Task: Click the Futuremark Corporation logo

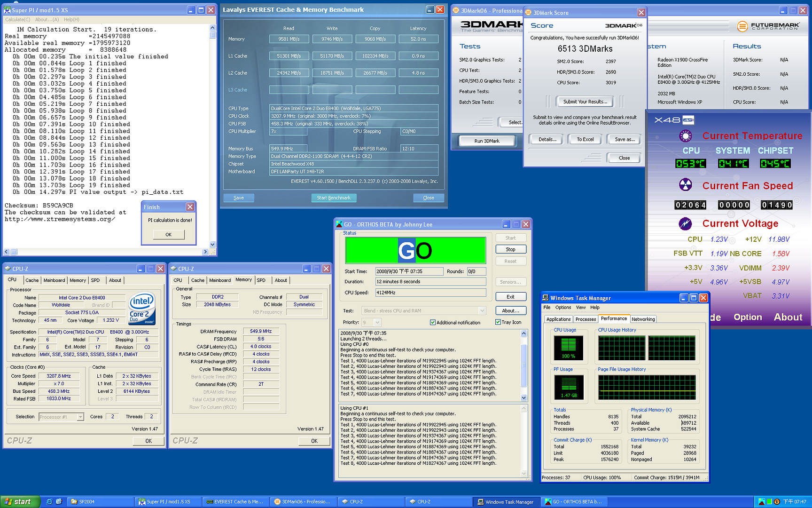Action: pyautogui.click(x=768, y=26)
